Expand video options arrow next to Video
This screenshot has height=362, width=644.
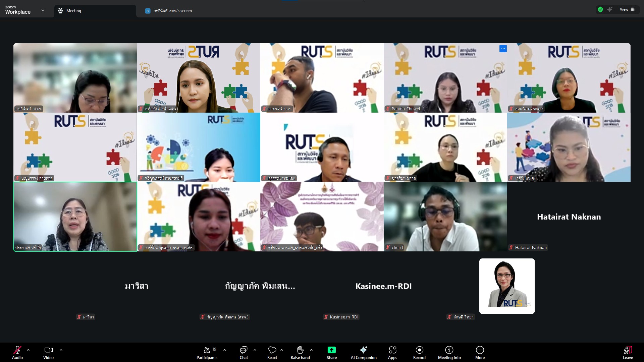tap(61, 350)
